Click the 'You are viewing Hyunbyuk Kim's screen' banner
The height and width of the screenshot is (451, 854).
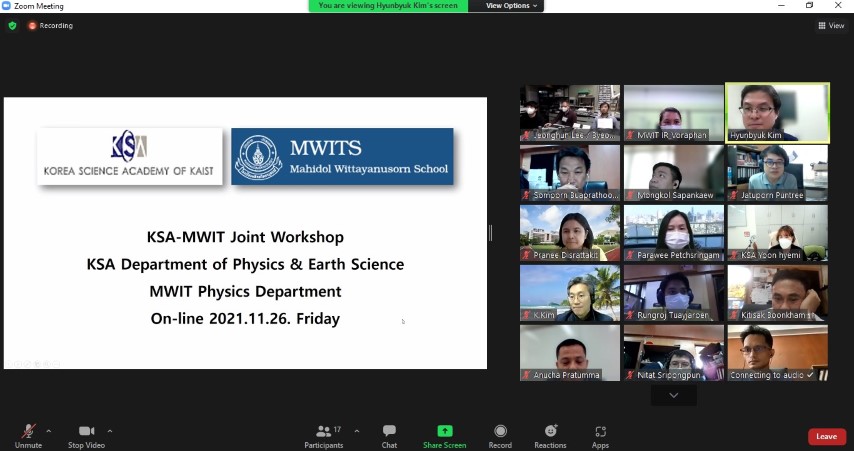tap(388, 5)
